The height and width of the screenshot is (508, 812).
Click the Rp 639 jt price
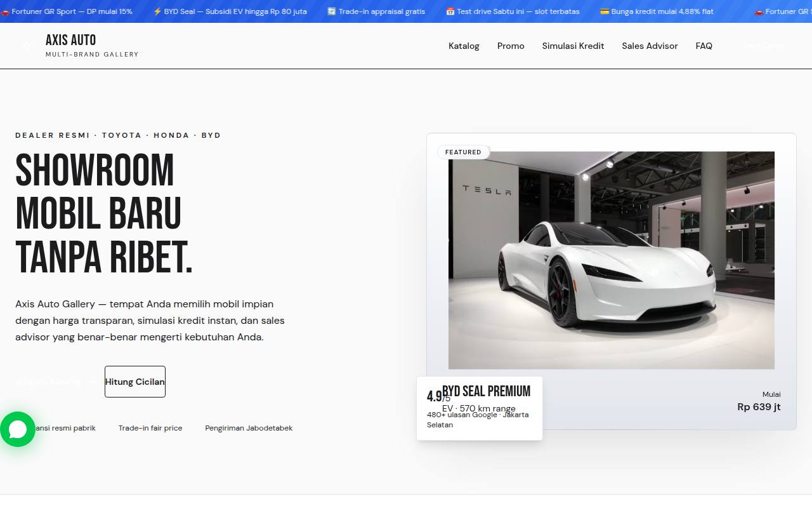point(759,407)
